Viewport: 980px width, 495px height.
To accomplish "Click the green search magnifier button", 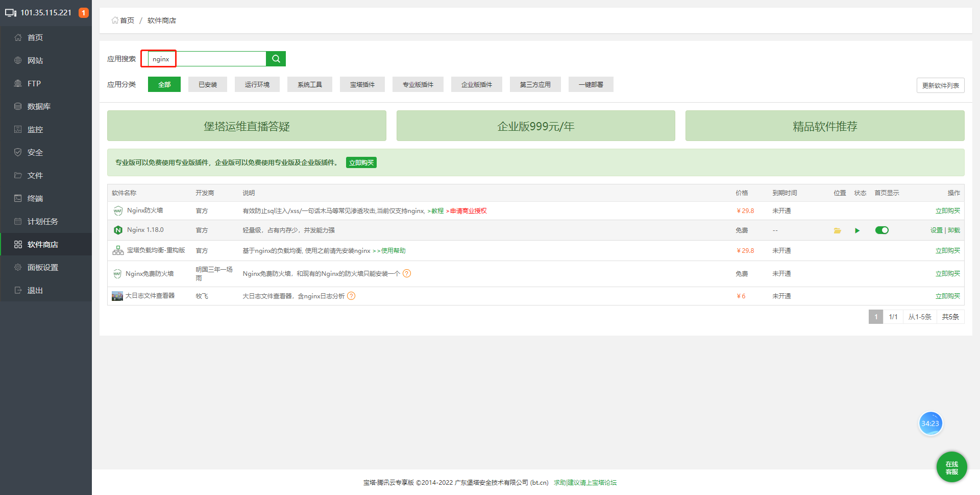I will click(x=276, y=59).
